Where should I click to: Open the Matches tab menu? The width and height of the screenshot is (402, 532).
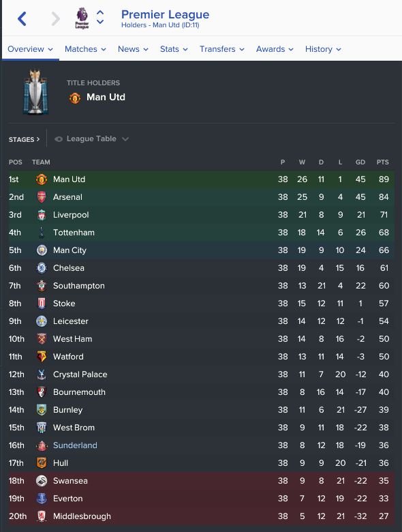coord(85,49)
